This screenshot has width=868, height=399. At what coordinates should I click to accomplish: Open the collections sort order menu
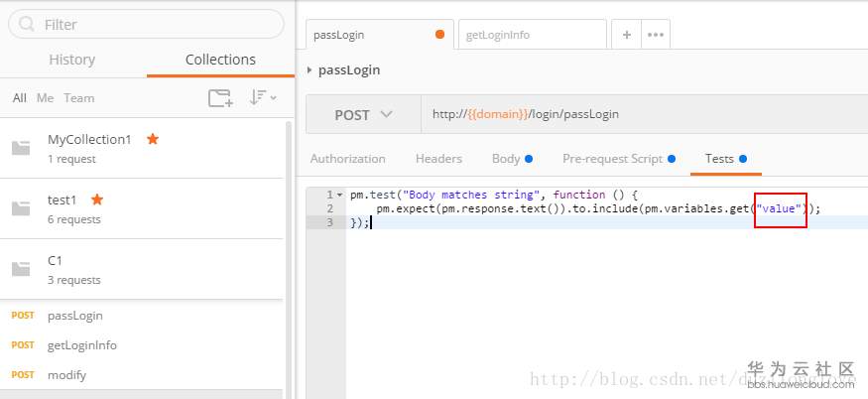coord(262,97)
